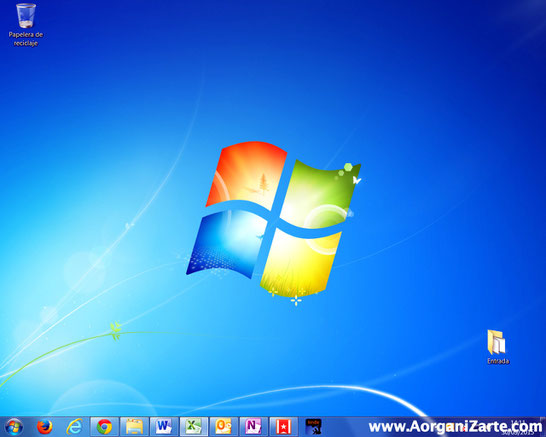Viewport: 546px width, 437px height.
Task: Select the Papelera de reciclaje icon
Action: coord(26,16)
